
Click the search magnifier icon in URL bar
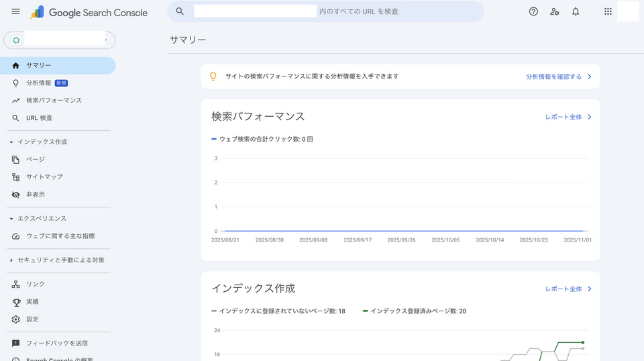[180, 11]
